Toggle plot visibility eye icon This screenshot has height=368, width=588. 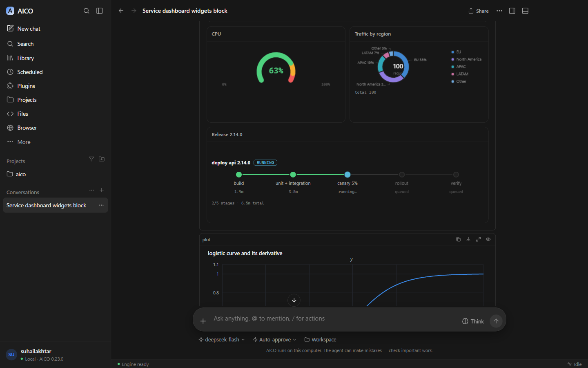click(x=488, y=239)
